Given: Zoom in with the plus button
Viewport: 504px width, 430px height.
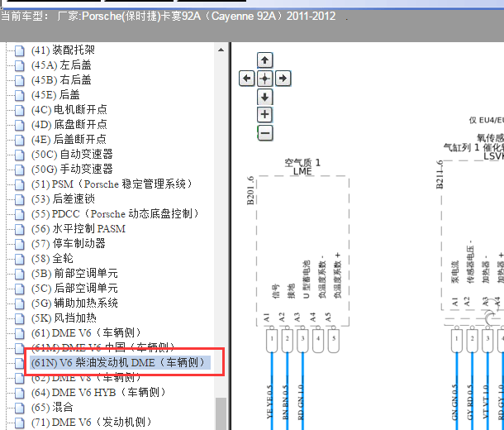Looking at the screenshot, I should pos(265,114).
